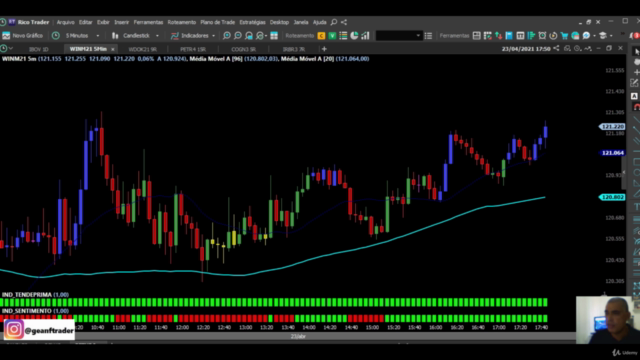Click the shopping cart icon
Viewport: 640px width, 360px height.
(x=564, y=36)
